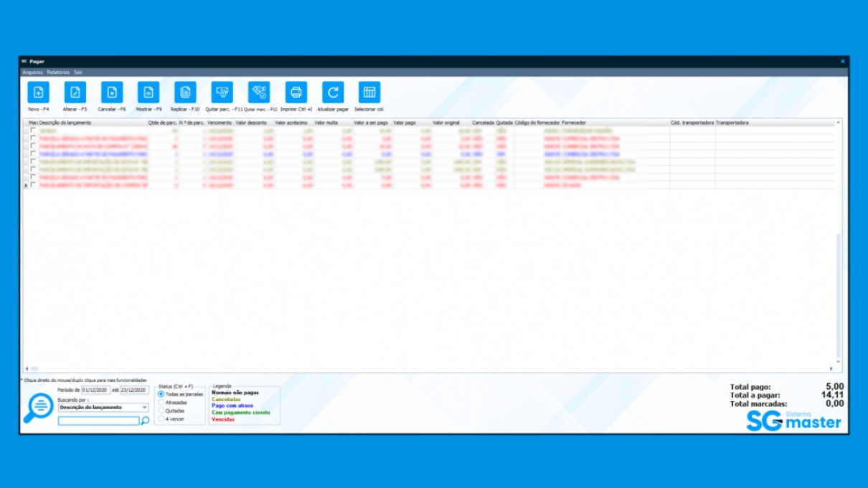Expand the Buscando por dropdown
Image resolution: width=868 pixels, height=488 pixels.
144,408
